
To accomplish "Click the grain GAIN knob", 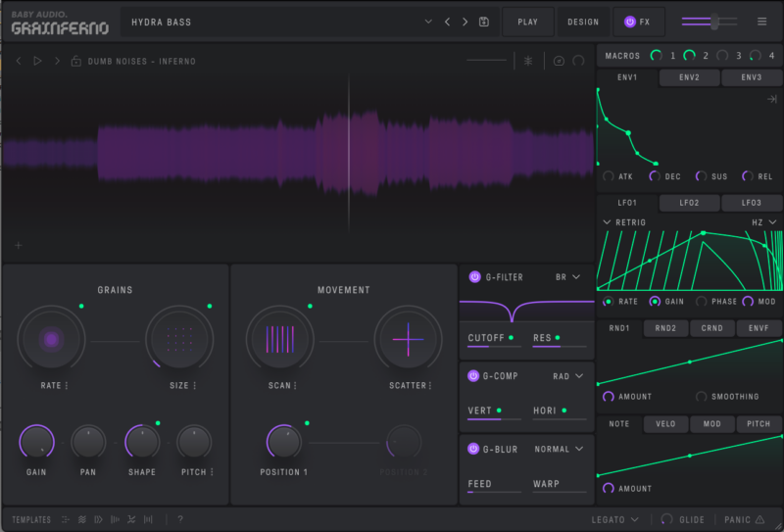I will point(36,442).
